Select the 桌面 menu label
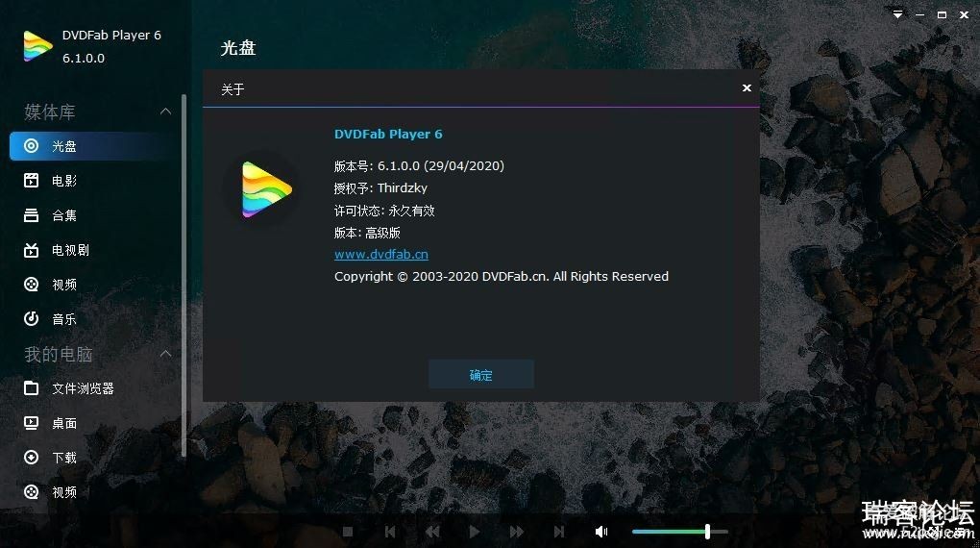 [64, 423]
